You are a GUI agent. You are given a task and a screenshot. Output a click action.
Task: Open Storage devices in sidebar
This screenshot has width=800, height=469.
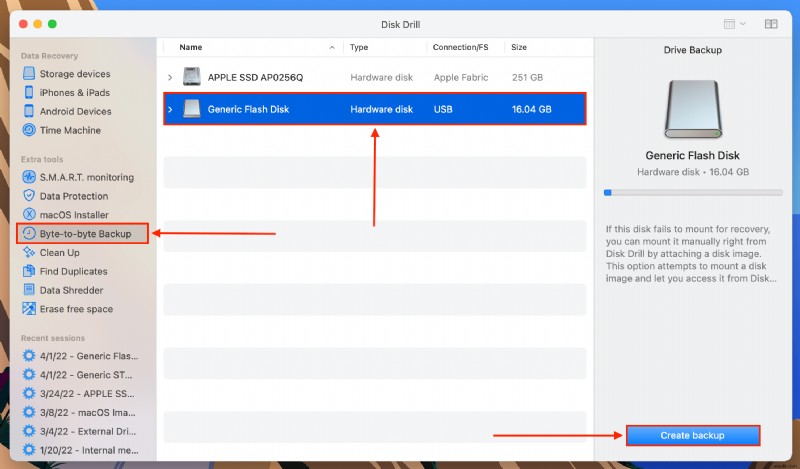[x=75, y=74]
